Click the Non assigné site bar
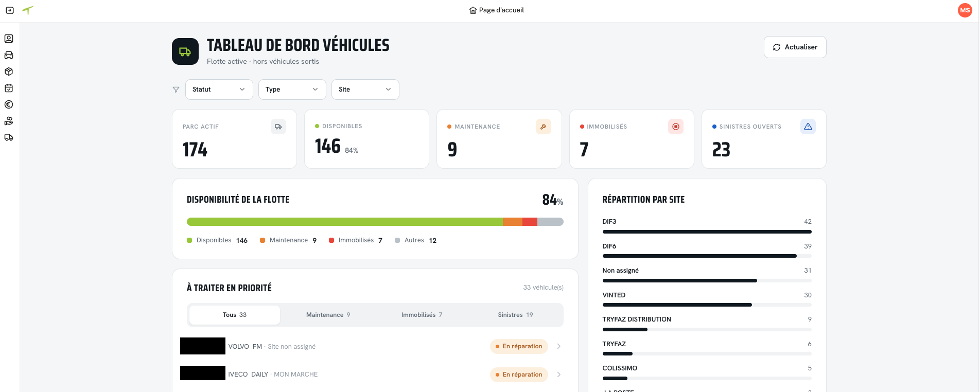This screenshot has width=980, height=392. pyautogui.click(x=707, y=280)
